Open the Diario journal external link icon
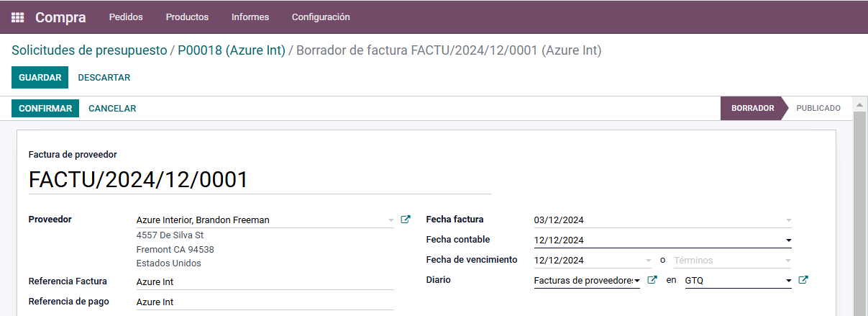The image size is (868, 316). (652, 280)
